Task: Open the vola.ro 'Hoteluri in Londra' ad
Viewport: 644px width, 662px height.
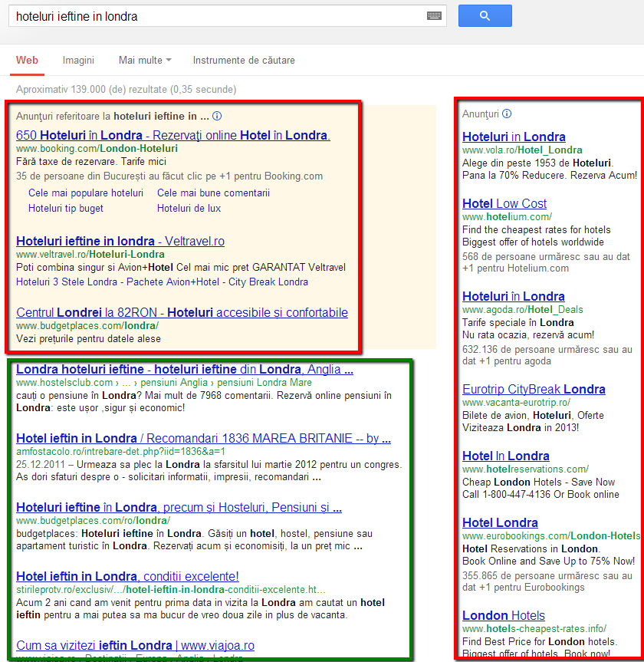Action: [x=514, y=137]
